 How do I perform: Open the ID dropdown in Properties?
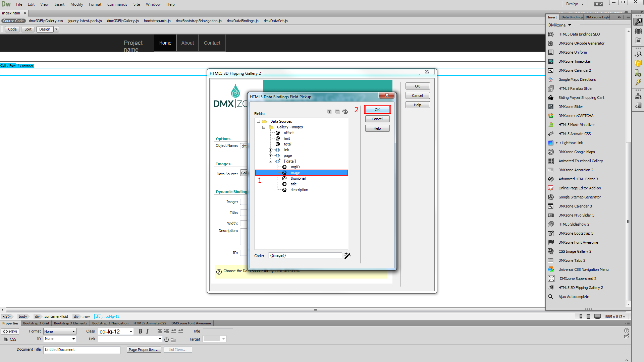tap(60, 339)
